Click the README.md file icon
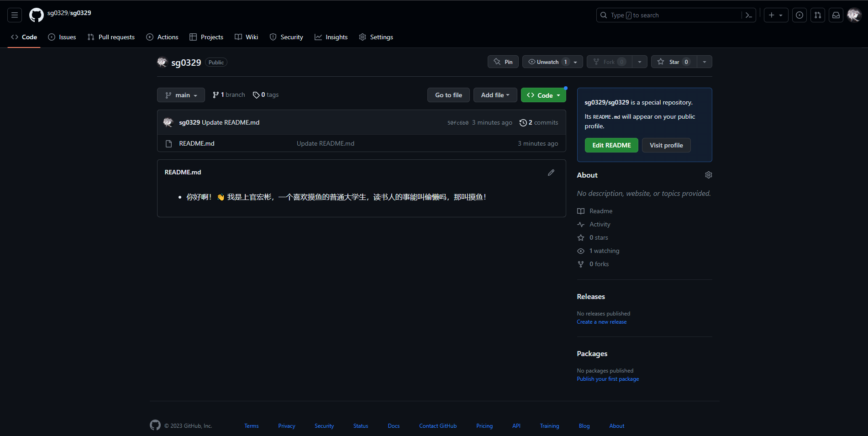The image size is (868, 436). pos(168,144)
